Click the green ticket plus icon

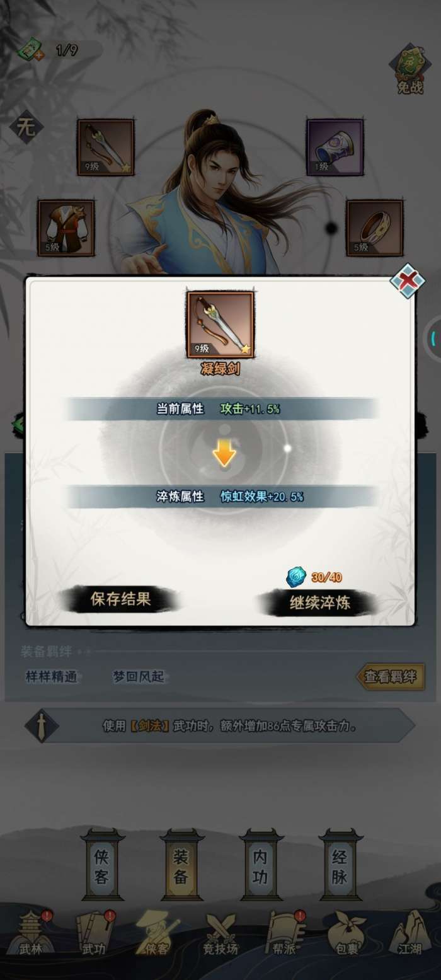tap(30, 49)
